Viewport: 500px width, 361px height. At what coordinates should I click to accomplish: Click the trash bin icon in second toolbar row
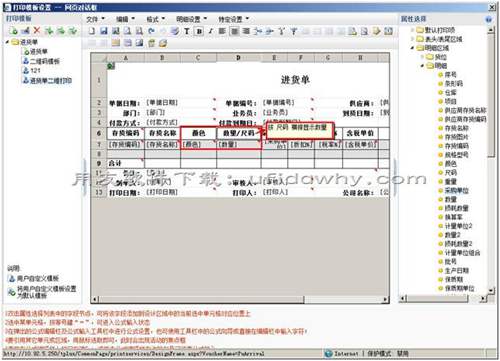click(152, 43)
